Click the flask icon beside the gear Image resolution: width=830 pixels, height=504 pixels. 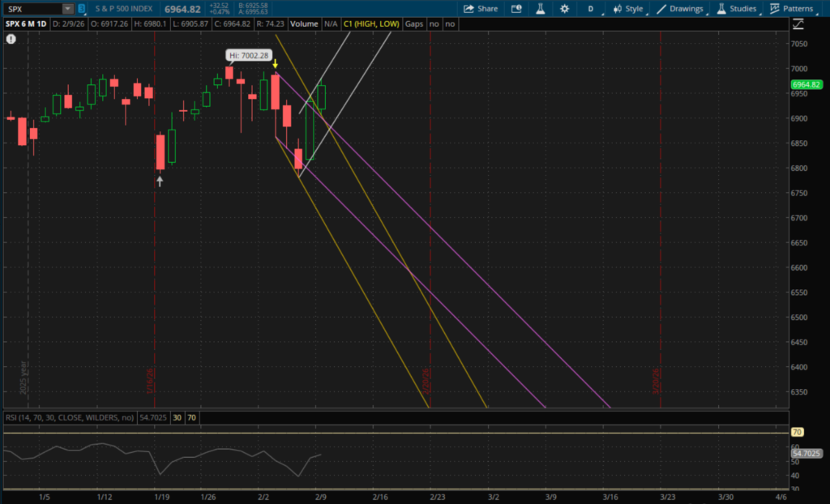(x=539, y=9)
